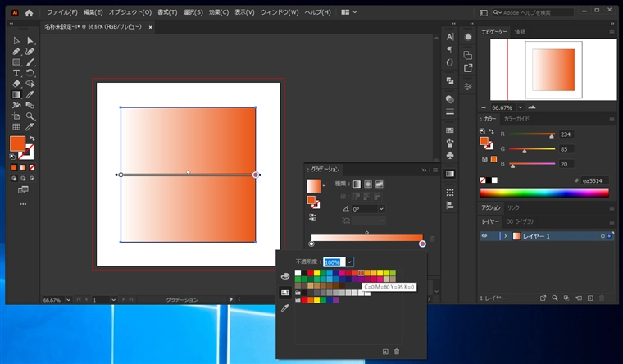The image size is (623, 364).
Task: Choose linear gradient type button
Action: pyautogui.click(x=357, y=184)
